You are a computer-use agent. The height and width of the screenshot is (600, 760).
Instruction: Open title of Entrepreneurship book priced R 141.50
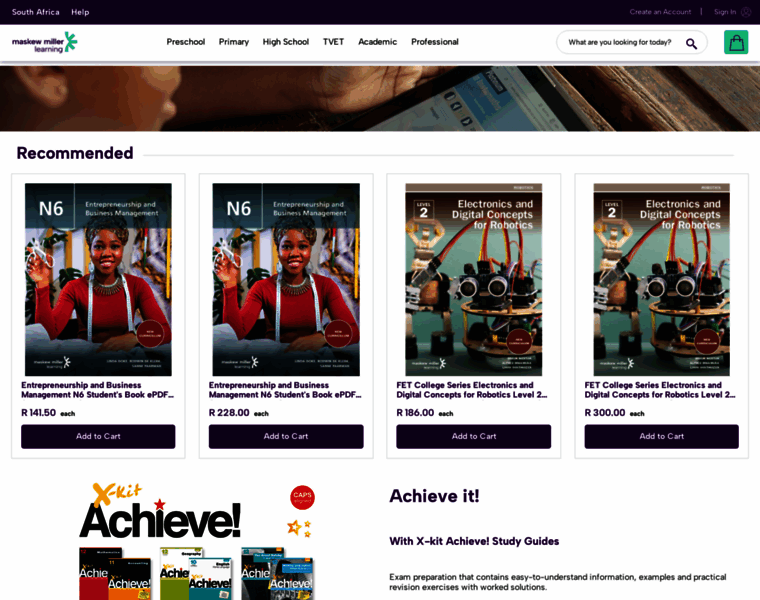click(97, 390)
